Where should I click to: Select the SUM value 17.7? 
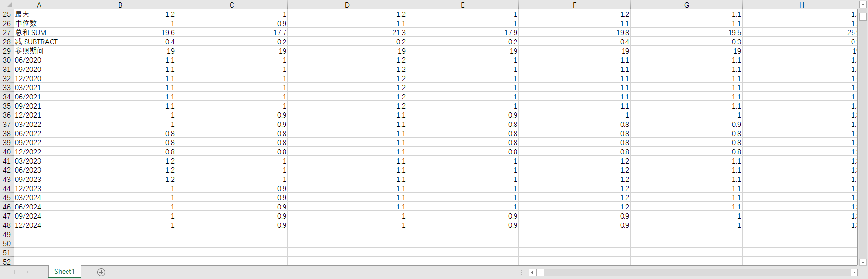pos(232,33)
